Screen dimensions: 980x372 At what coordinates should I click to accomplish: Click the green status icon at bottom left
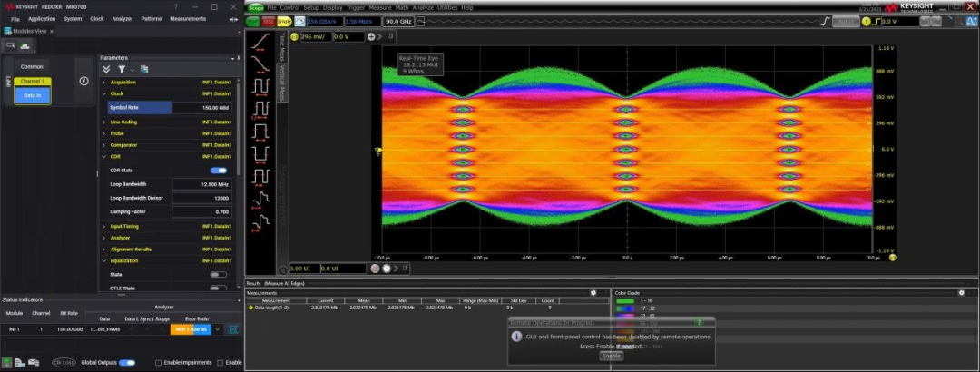tap(6, 363)
